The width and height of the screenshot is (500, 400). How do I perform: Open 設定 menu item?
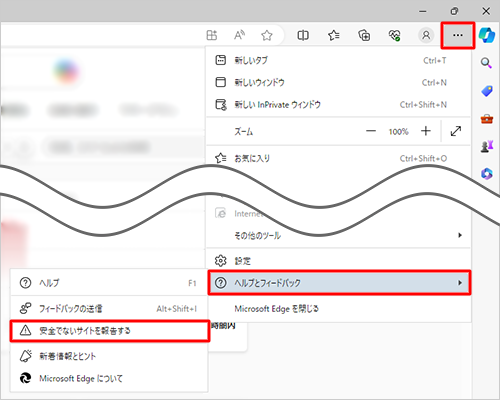(338, 261)
